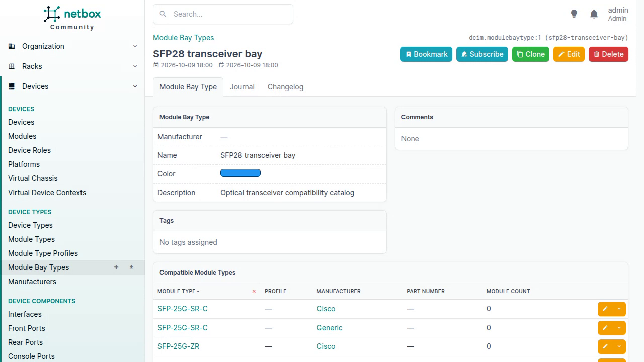Image resolution: width=644 pixels, height=362 pixels.
Task: Follow the Module Bay Types breadcrumb link
Action: [183, 38]
